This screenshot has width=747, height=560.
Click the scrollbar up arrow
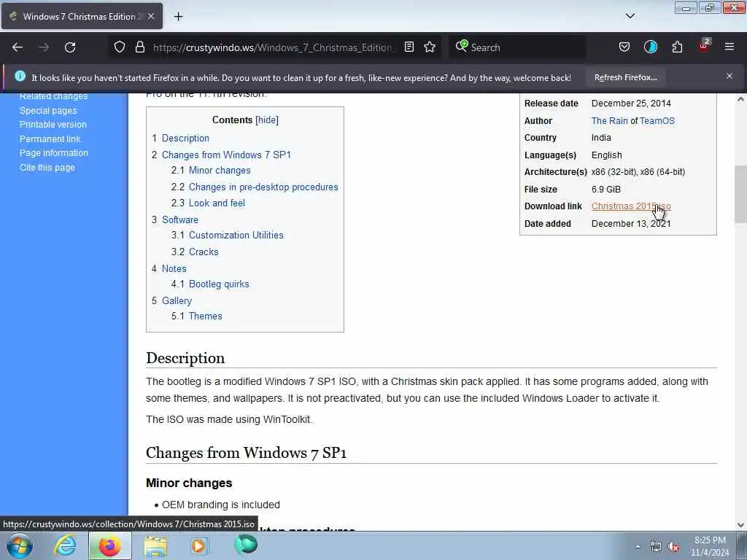click(x=740, y=99)
